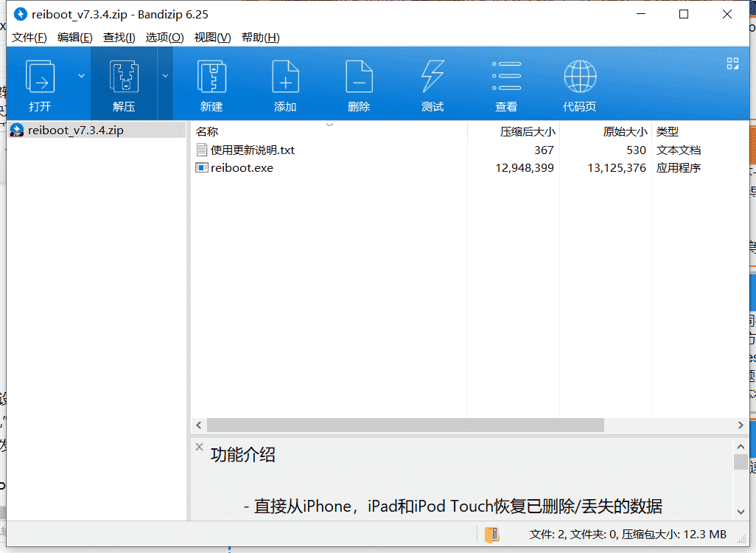Close the 功能介绍 comment pane
Image resolution: width=756 pixels, height=553 pixels.
199,447
